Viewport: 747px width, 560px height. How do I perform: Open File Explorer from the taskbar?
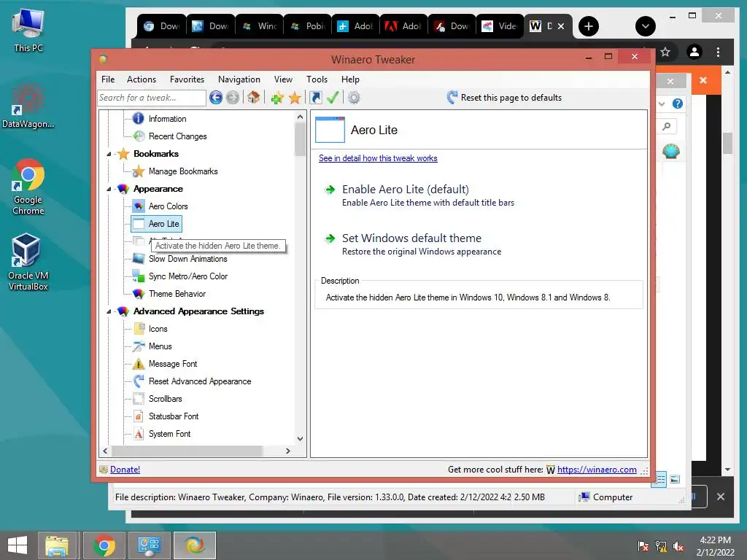click(57, 545)
